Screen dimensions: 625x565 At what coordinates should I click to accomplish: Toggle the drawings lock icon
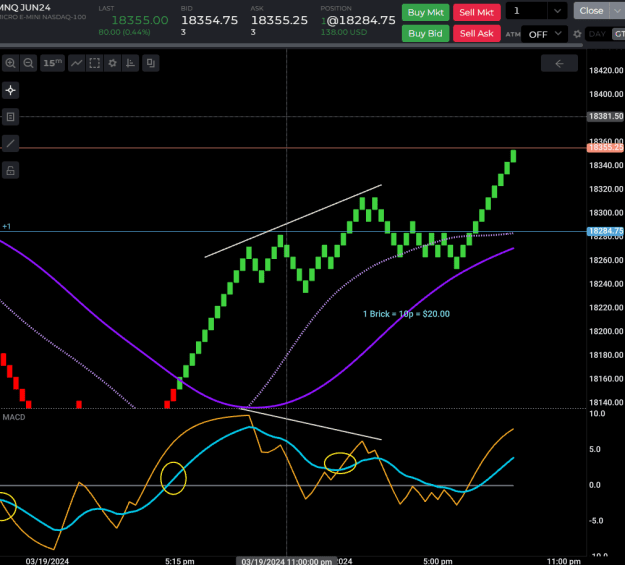(11, 170)
